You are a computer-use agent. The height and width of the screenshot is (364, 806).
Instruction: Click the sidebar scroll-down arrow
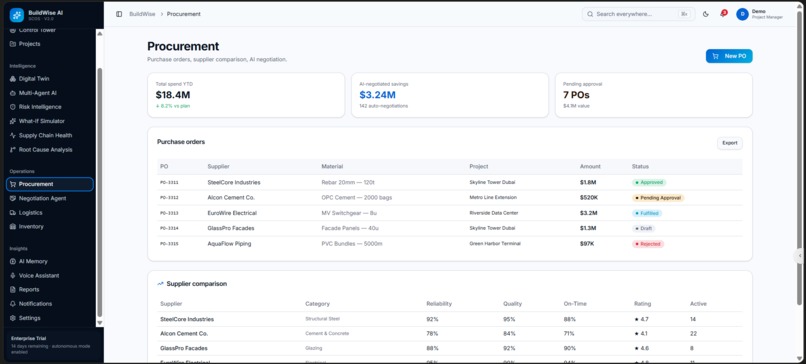100,323
